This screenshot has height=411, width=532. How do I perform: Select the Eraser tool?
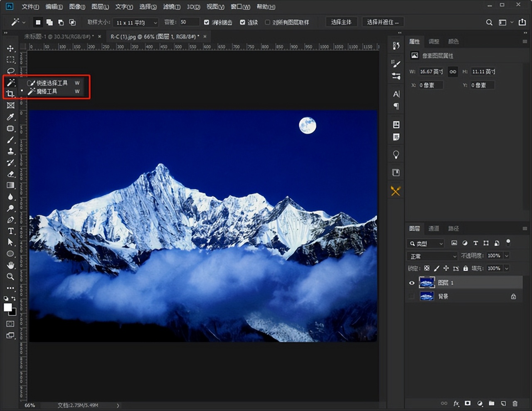click(x=10, y=174)
